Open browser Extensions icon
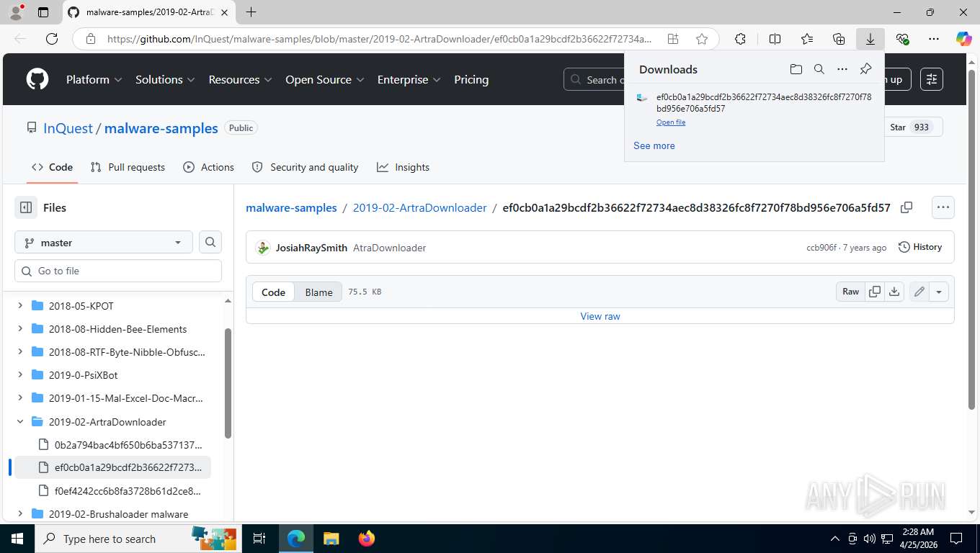The width and height of the screenshot is (980, 553). coord(740,39)
